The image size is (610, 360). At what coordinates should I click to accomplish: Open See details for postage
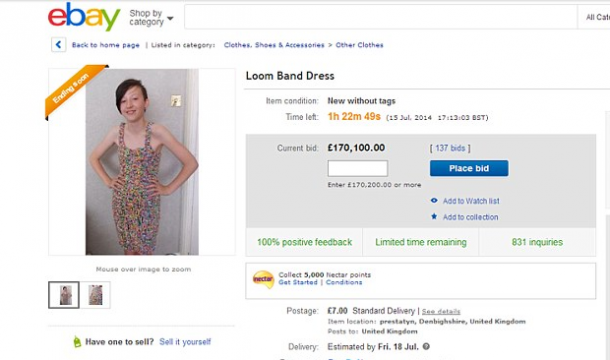pyautogui.click(x=441, y=311)
